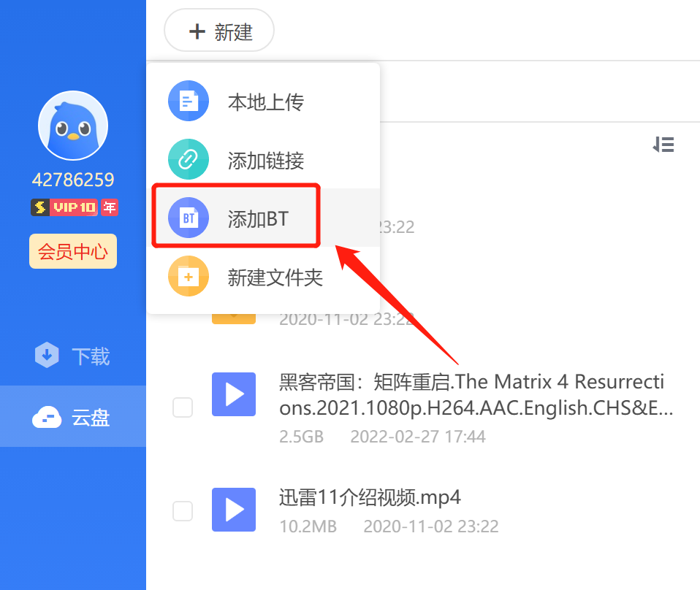
Task: Click play icon of 迅雷11介绍视频.mp4
Action: (234, 510)
